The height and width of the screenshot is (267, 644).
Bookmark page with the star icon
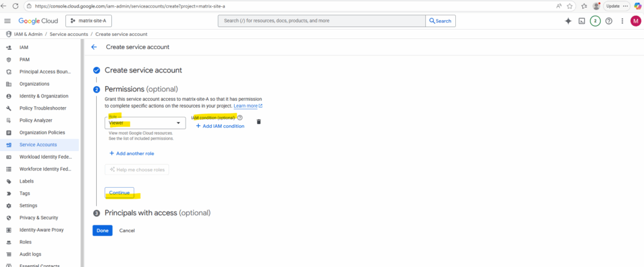tap(570, 6)
